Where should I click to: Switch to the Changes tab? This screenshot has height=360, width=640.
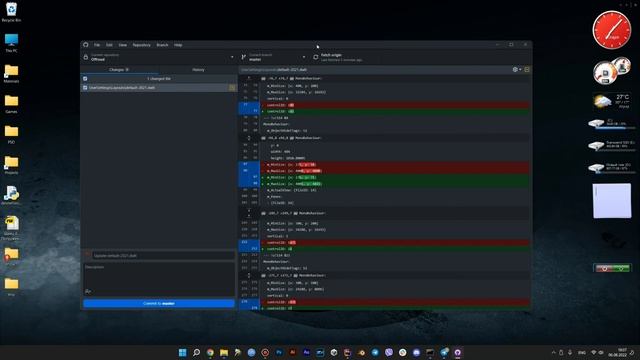119,70
